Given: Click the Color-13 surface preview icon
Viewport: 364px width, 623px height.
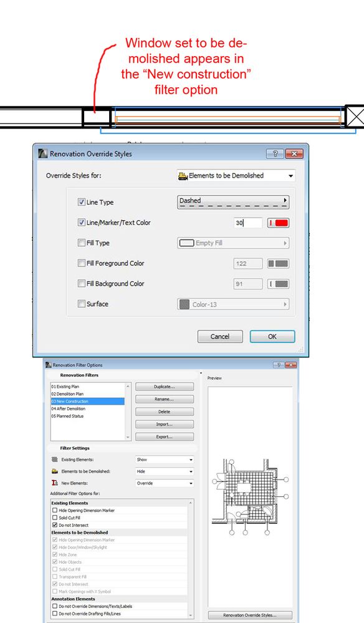Looking at the screenshot, I should point(184,304).
